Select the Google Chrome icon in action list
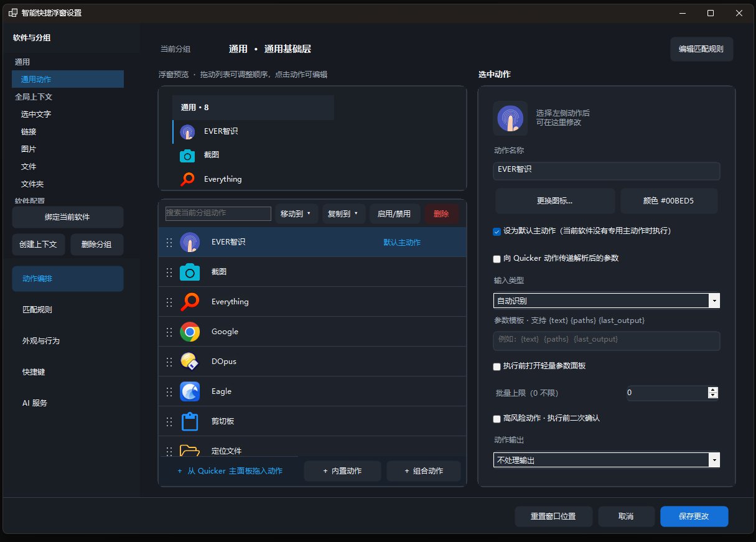The height and width of the screenshot is (542, 756). (x=190, y=332)
